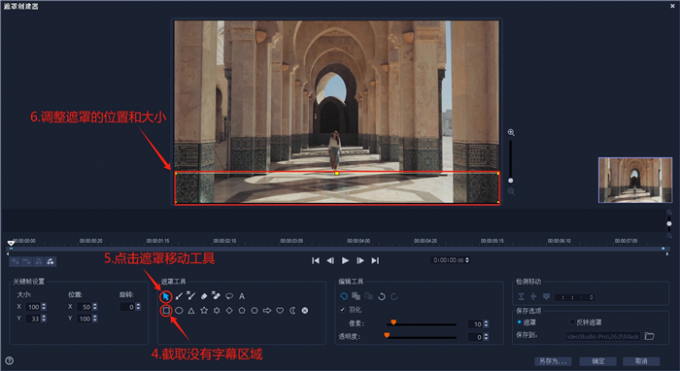Adjust the playback timecode stepper
This screenshot has width=680, height=371.
tap(467, 260)
